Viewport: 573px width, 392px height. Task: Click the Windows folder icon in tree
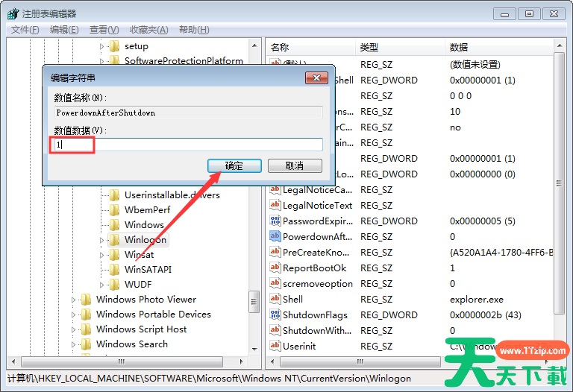click(114, 225)
